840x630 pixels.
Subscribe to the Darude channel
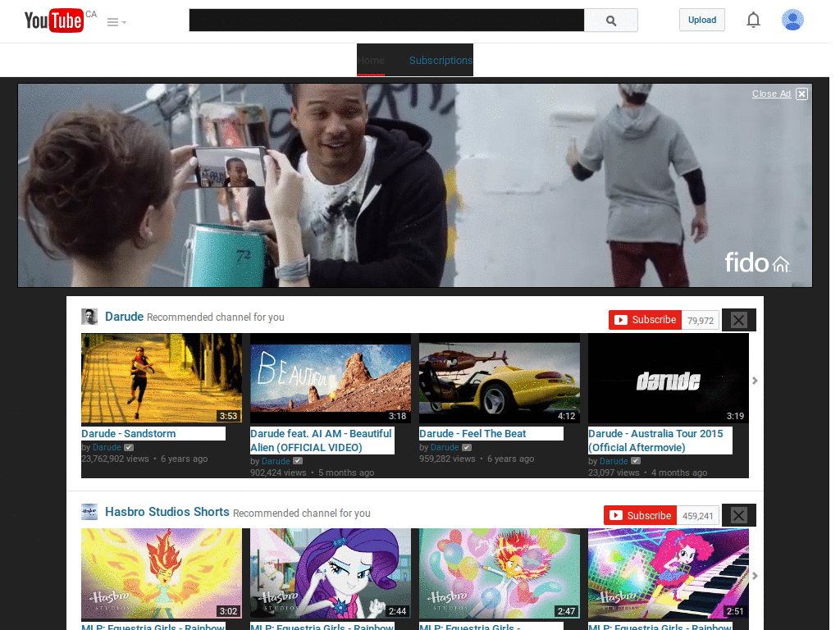(645, 319)
